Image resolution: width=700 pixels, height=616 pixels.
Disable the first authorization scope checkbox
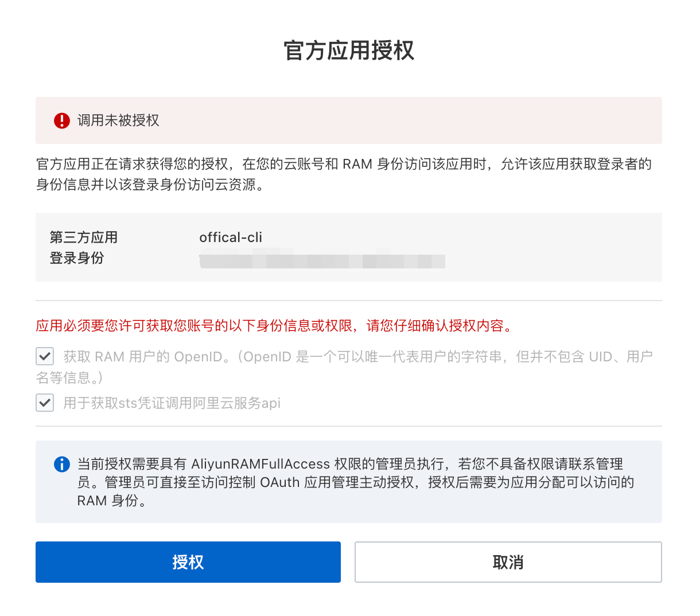[45, 356]
